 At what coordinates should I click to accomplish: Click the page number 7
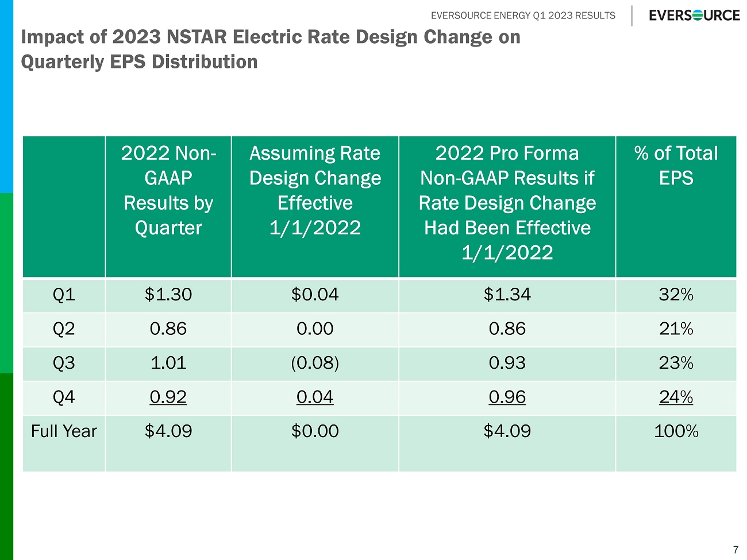(x=736, y=550)
